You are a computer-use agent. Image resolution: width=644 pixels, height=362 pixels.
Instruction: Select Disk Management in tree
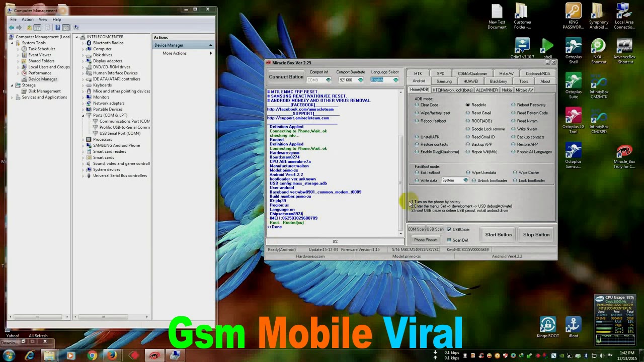[44, 91]
